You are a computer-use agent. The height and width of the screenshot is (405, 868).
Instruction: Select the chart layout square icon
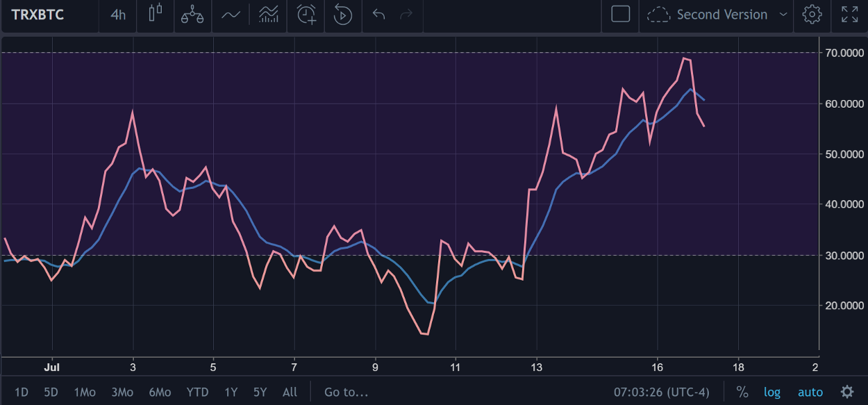pyautogui.click(x=620, y=14)
